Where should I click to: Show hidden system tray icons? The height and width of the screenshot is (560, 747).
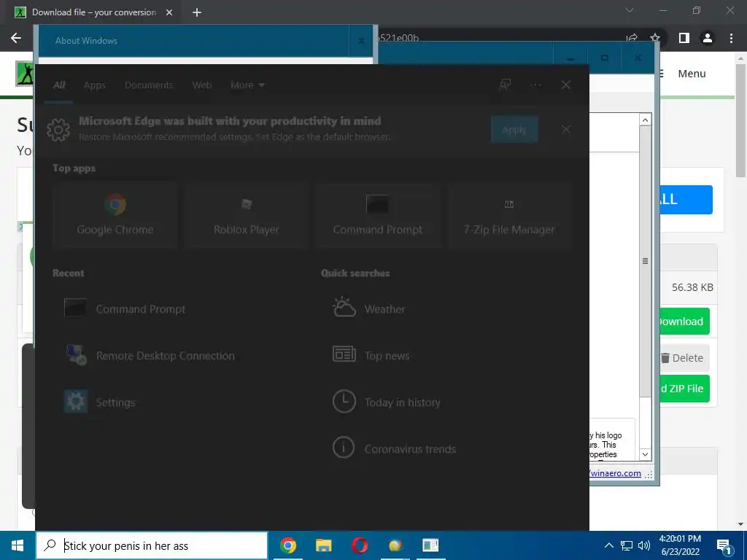[x=609, y=545]
